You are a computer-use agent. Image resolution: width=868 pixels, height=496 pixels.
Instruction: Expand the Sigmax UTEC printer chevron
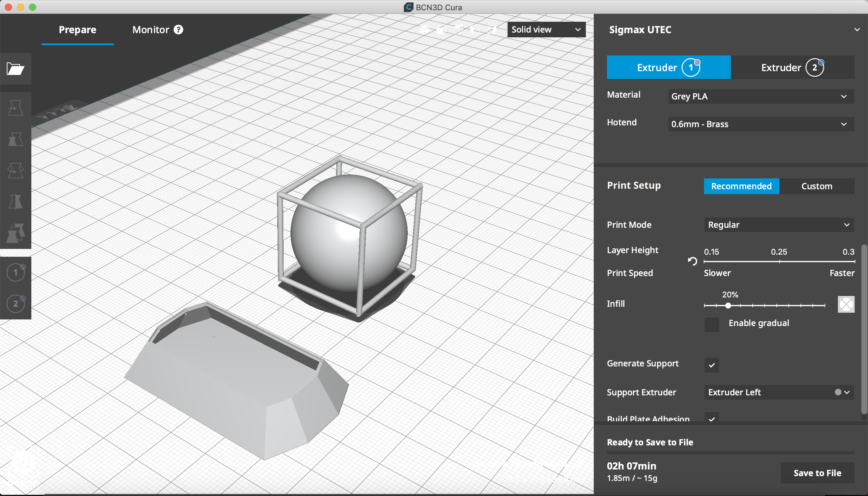tap(857, 30)
